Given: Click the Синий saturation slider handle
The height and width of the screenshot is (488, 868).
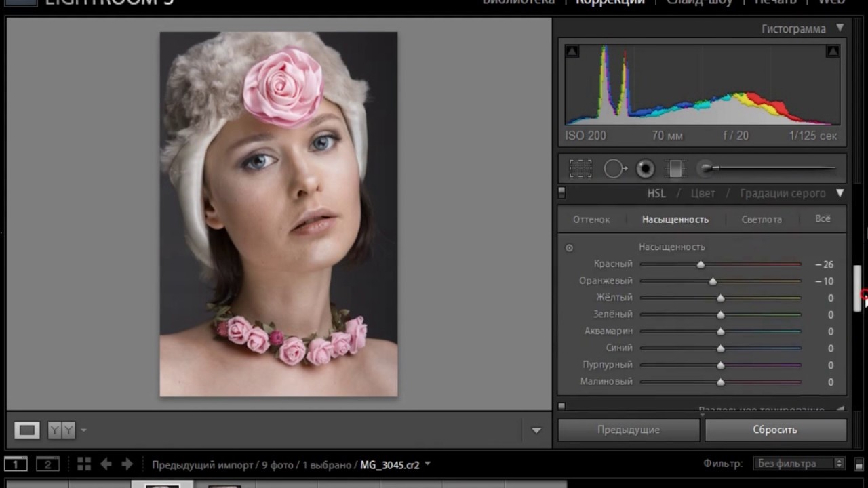Looking at the screenshot, I should tap(721, 348).
